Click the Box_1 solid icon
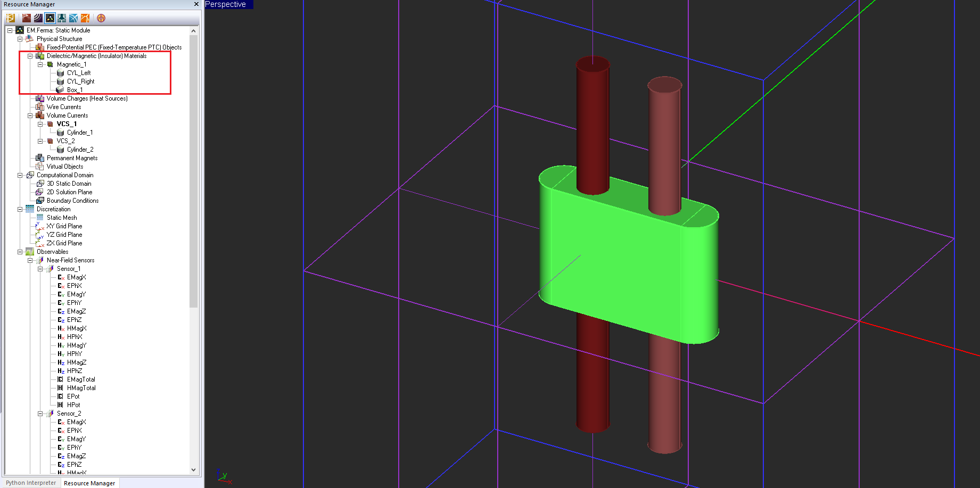 pos(60,90)
